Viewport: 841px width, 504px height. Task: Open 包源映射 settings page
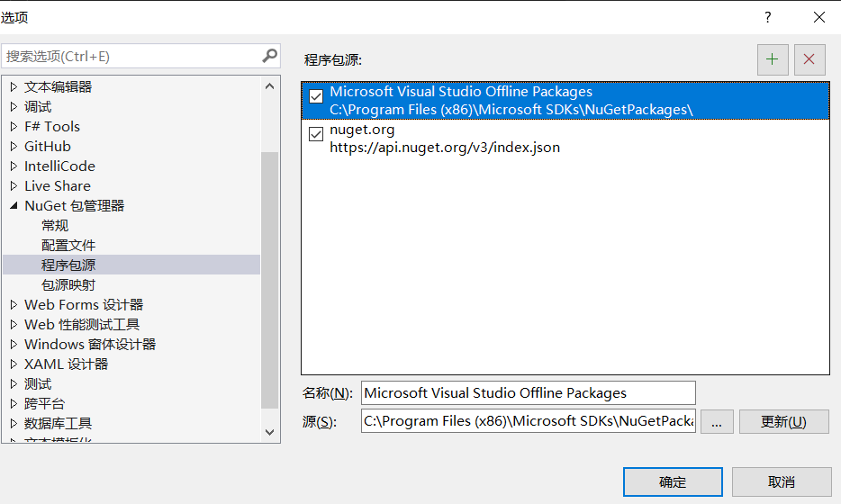[68, 285]
